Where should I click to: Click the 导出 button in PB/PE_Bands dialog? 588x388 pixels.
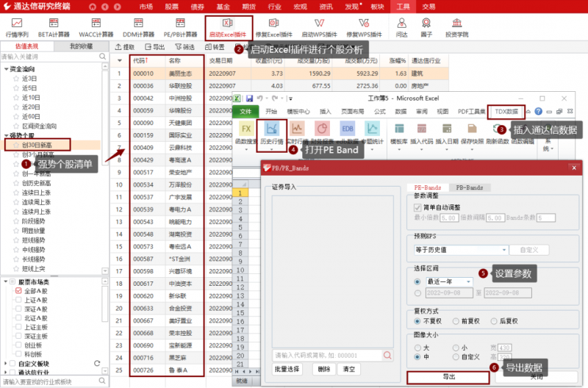click(x=448, y=376)
